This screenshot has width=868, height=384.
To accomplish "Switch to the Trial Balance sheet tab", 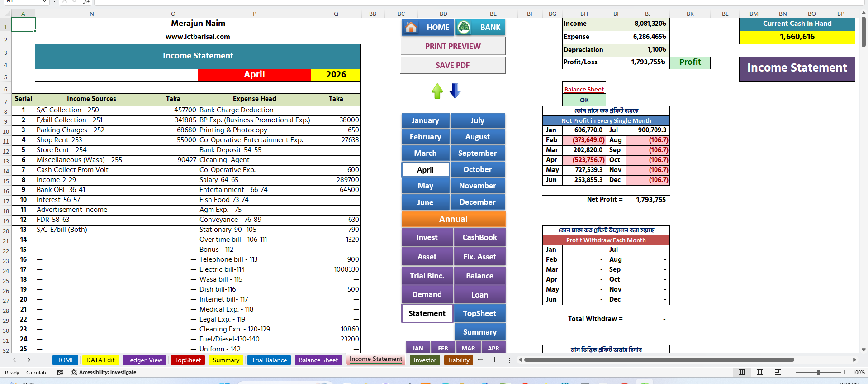I will click(x=269, y=360).
